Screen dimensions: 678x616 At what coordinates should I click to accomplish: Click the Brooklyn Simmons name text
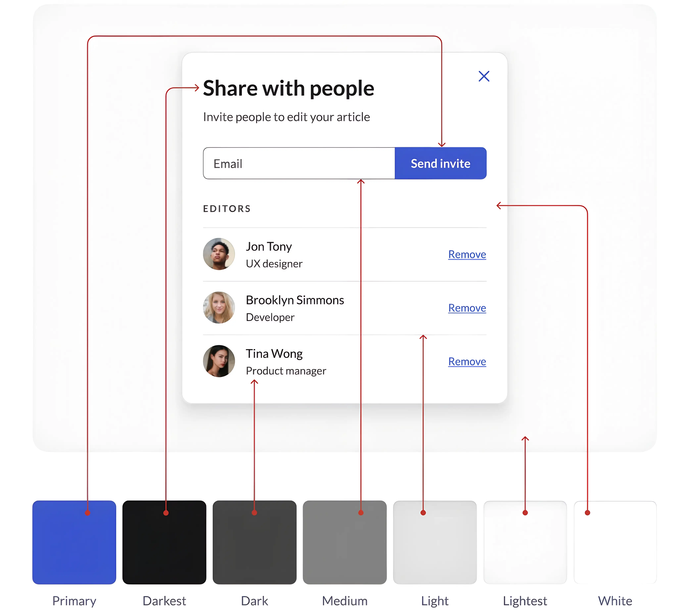[295, 300]
